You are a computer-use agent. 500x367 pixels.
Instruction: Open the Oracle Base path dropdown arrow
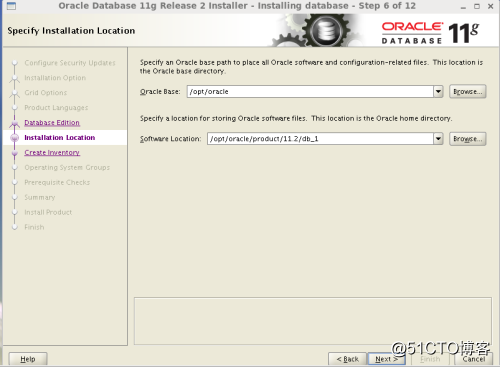pos(438,91)
